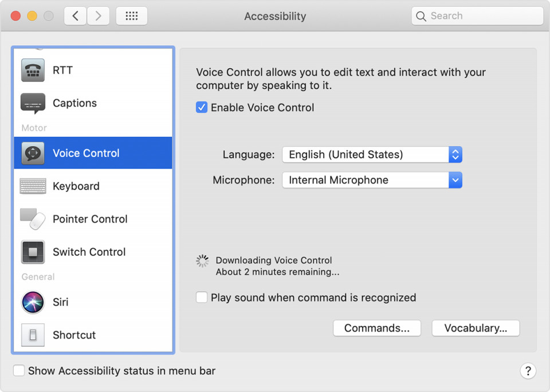Enable Play sound when command is recognized
Image resolution: width=550 pixels, height=392 pixels.
point(202,297)
